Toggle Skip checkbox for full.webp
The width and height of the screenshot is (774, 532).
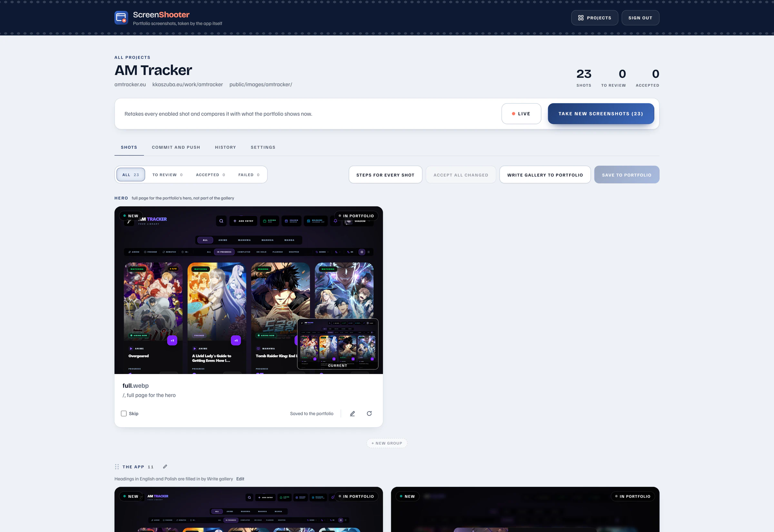tap(124, 413)
